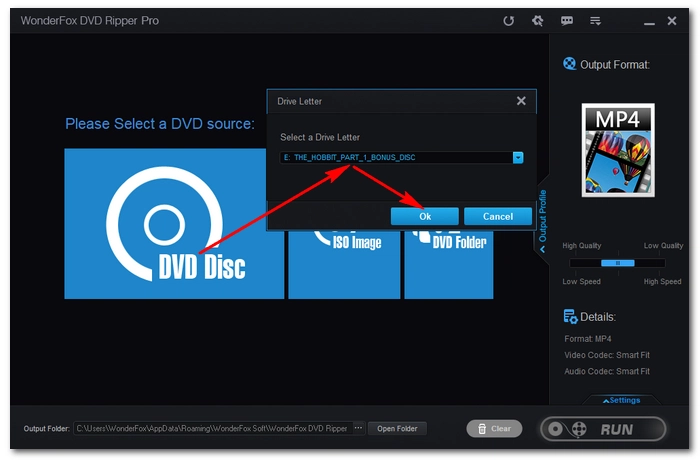
Task: Open the gear options icon in title bar
Action: pyautogui.click(x=538, y=21)
